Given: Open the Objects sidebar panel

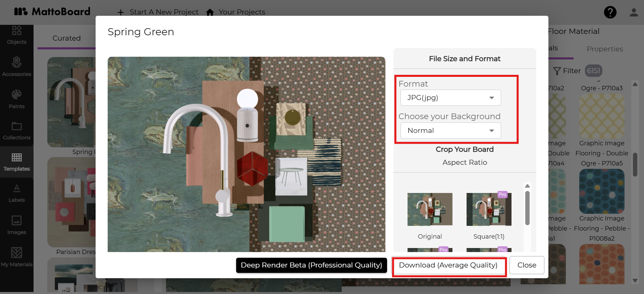Looking at the screenshot, I should 16,35.
